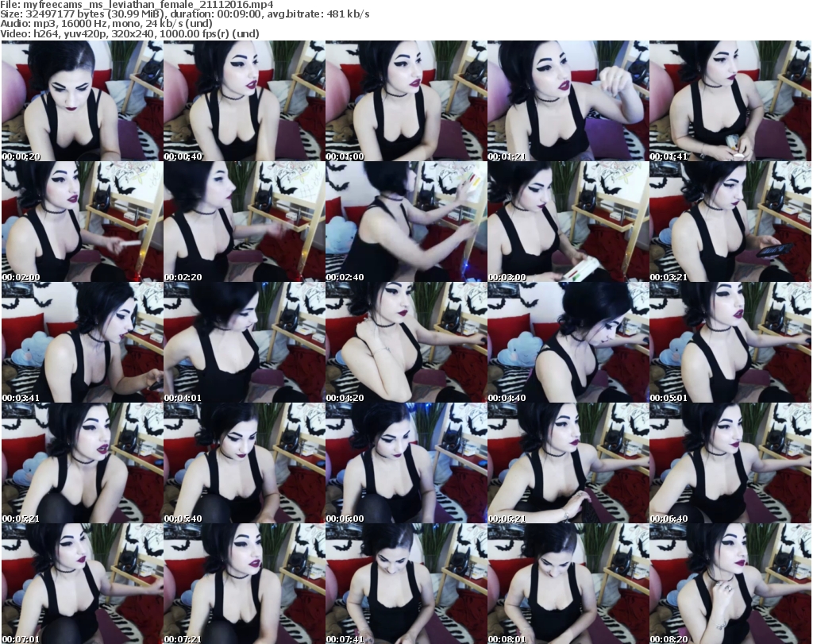Screen dimensions: 813x644
Task: Click the frame stamped 00:04:01
Action: (245, 342)
